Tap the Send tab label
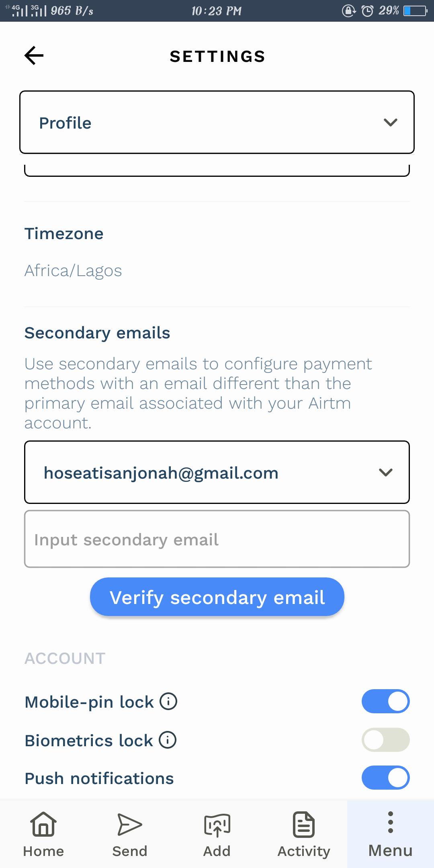This screenshot has width=434, height=868. click(x=130, y=851)
